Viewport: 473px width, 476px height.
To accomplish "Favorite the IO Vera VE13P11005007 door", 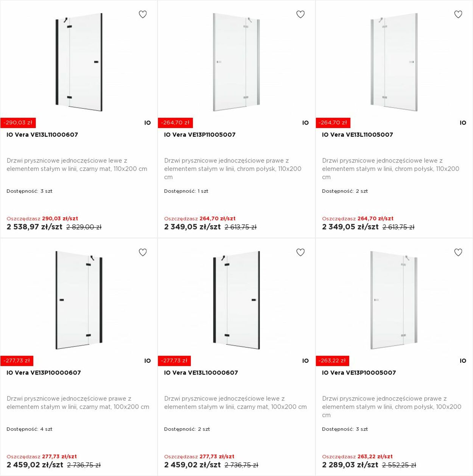I will click(300, 14).
